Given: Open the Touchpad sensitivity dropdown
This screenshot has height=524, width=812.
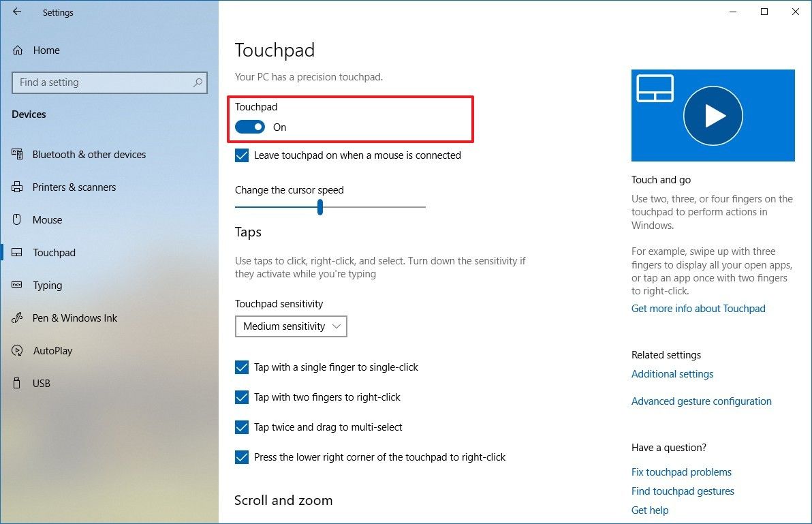Looking at the screenshot, I should tap(291, 326).
